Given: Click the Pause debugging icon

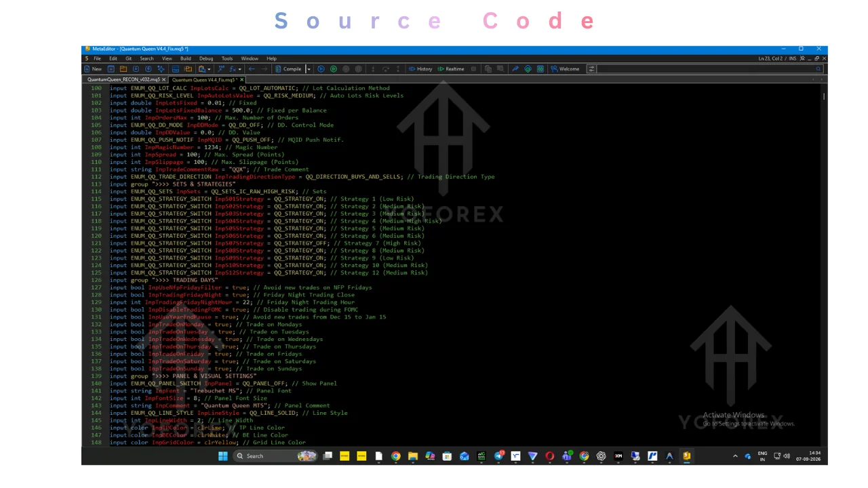Looking at the screenshot, I should pos(346,68).
